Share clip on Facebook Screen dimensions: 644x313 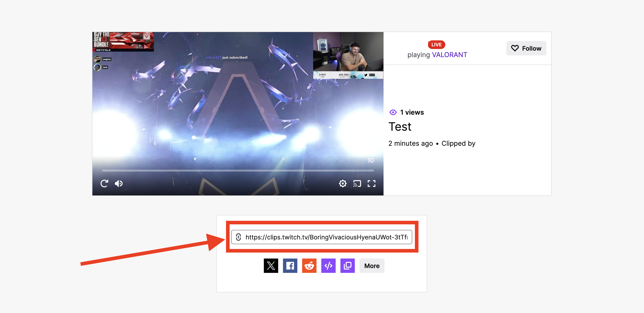click(x=290, y=266)
